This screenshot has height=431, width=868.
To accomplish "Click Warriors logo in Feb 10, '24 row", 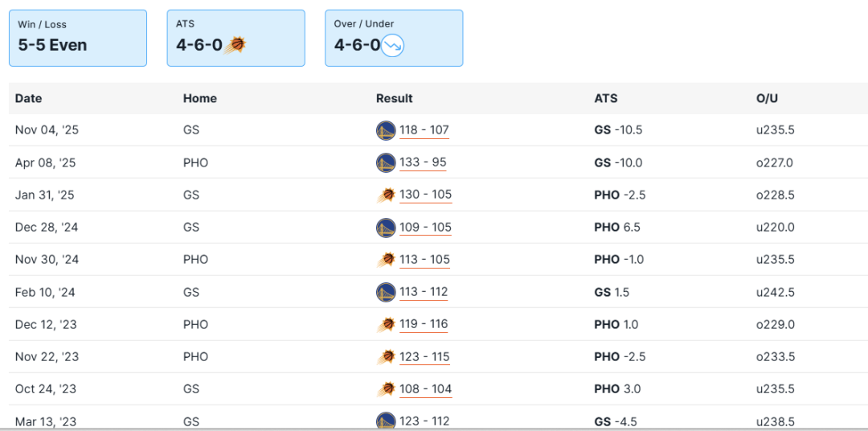I will tap(386, 292).
